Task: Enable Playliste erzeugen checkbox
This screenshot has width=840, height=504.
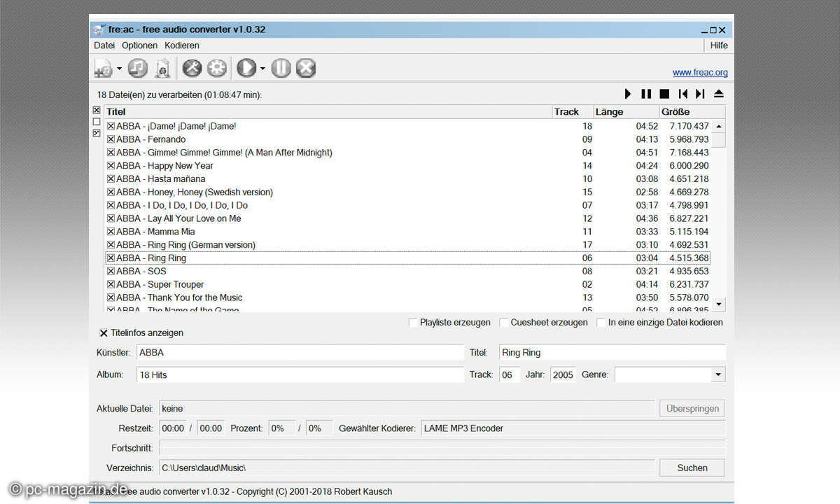Action: coord(413,323)
